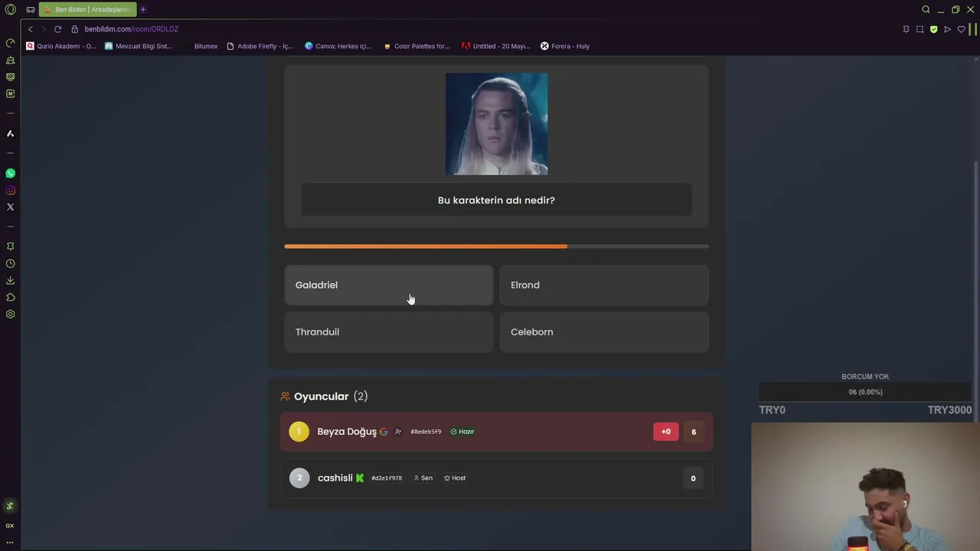Open the History clock sidebar icon
Image resolution: width=980 pixels, height=551 pixels.
[10, 264]
